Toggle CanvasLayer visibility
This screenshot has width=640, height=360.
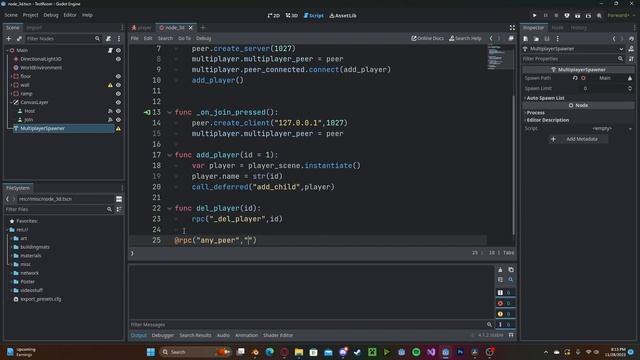coord(118,102)
